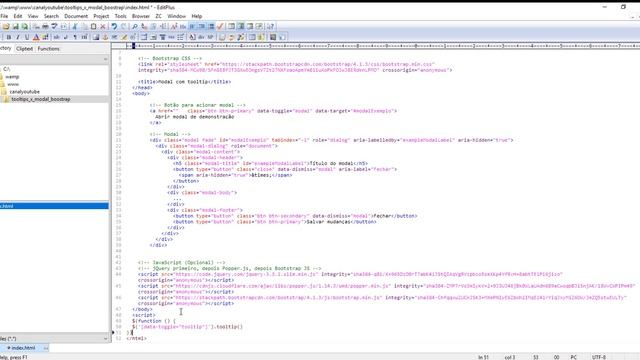The width and height of the screenshot is (640, 360).
Task: Redo the edit with the Redo arrow
Action: coord(123,27)
